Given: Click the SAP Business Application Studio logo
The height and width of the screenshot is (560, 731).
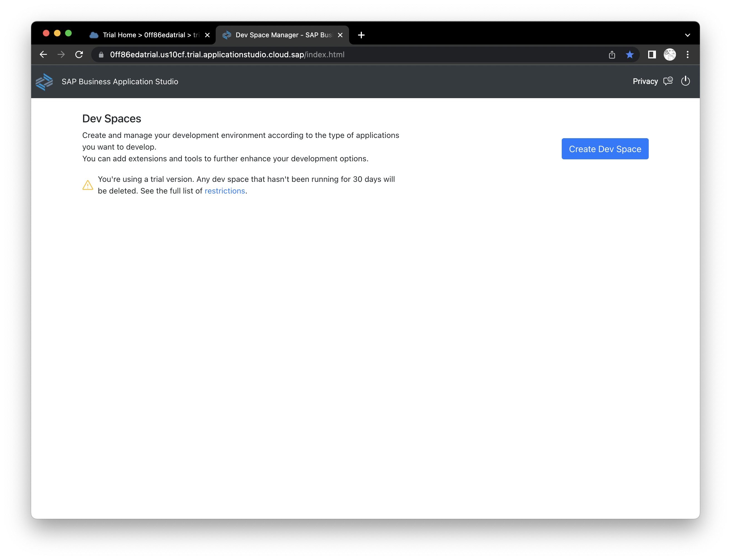Looking at the screenshot, I should [x=44, y=82].
